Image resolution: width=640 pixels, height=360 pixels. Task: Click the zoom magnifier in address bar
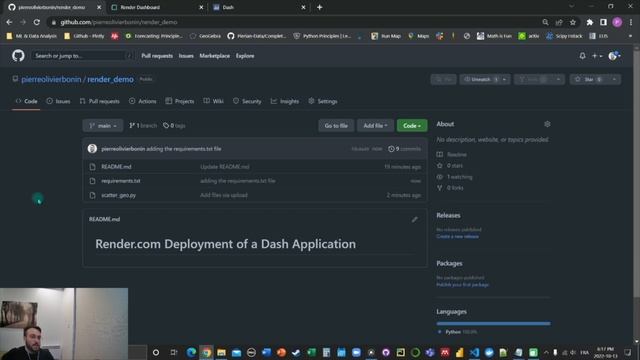(545, 22)
